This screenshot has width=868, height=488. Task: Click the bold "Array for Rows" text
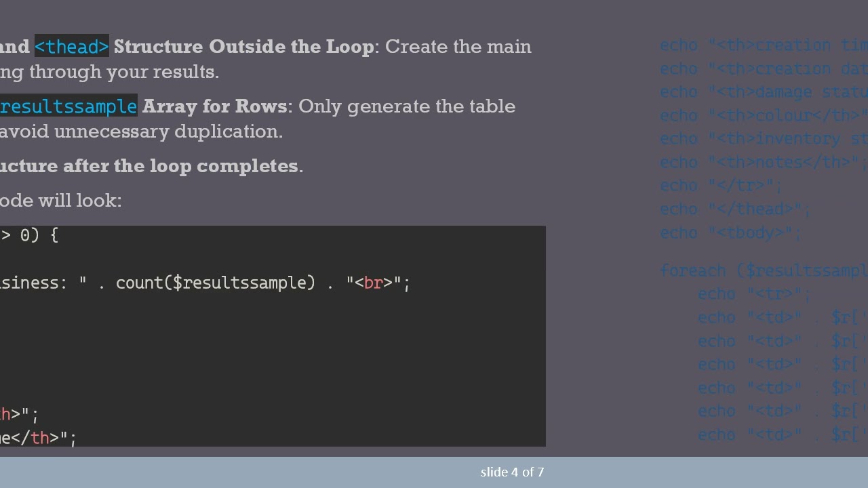coord(214,106)
